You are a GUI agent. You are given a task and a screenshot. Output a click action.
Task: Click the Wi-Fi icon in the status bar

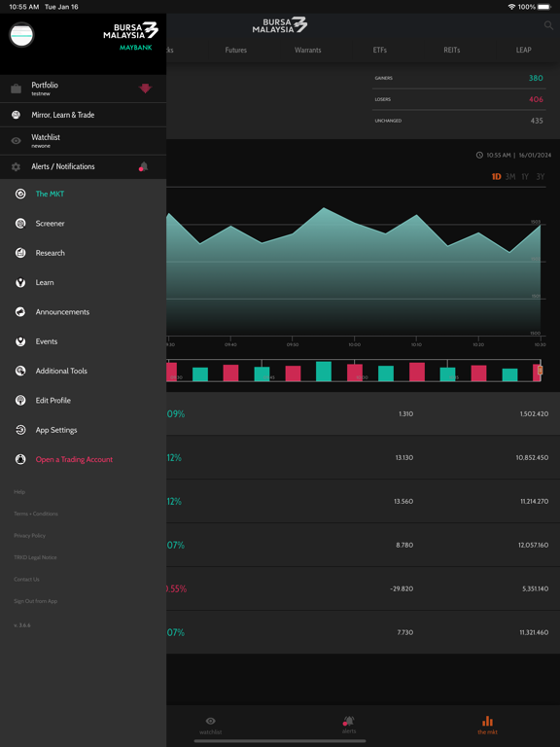point(512,7)
